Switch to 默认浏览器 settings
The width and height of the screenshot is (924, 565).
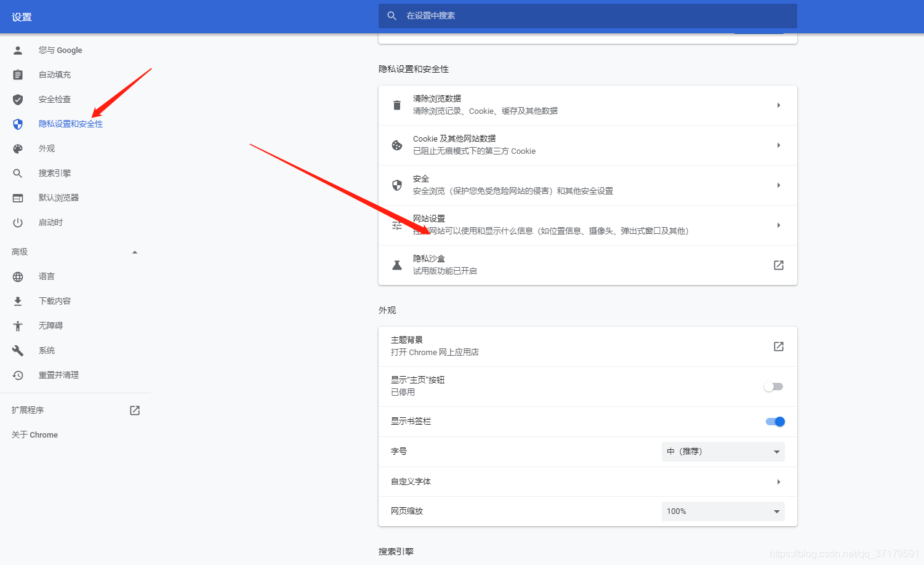(x=58, y=198)
